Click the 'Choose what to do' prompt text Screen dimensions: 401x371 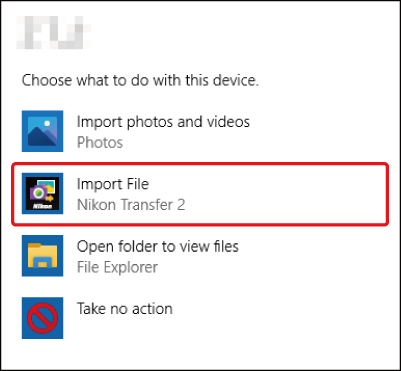(x=140, y=81)
